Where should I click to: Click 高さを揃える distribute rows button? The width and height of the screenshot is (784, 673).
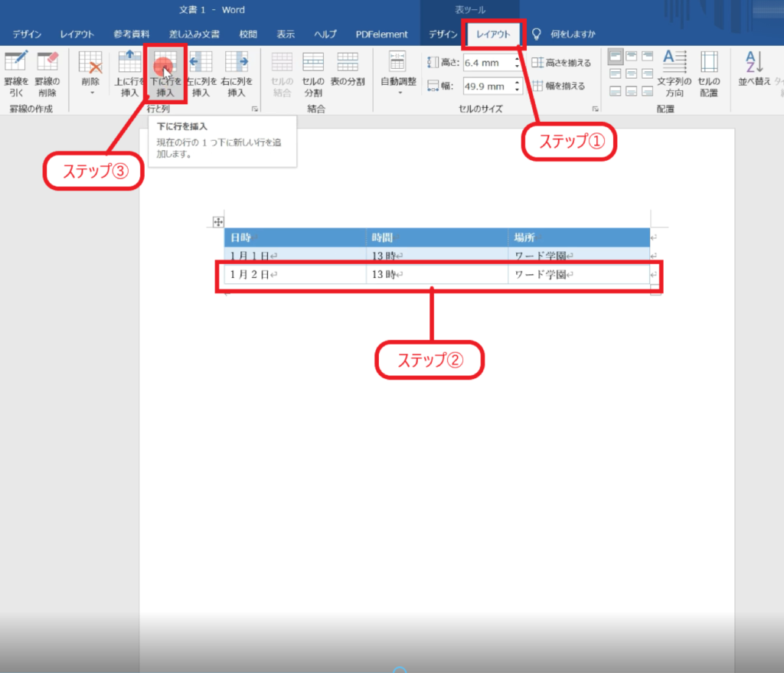pyautogui.click(x=561, y=63)
